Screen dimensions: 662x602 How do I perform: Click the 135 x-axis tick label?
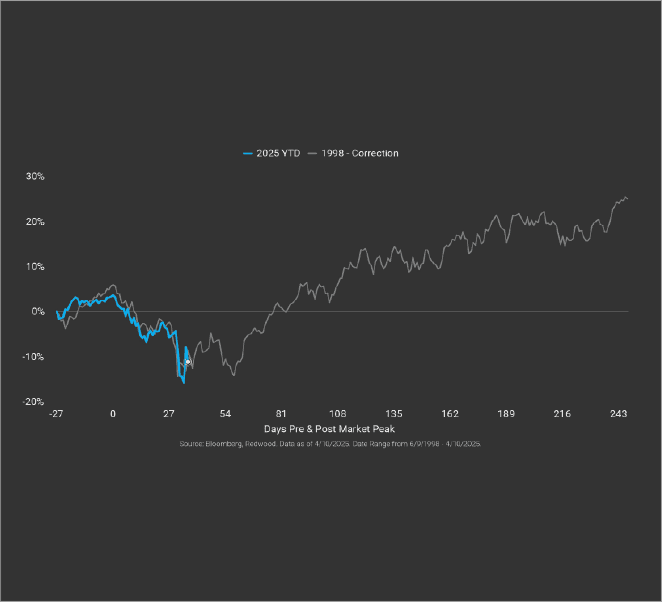[394, 413]
